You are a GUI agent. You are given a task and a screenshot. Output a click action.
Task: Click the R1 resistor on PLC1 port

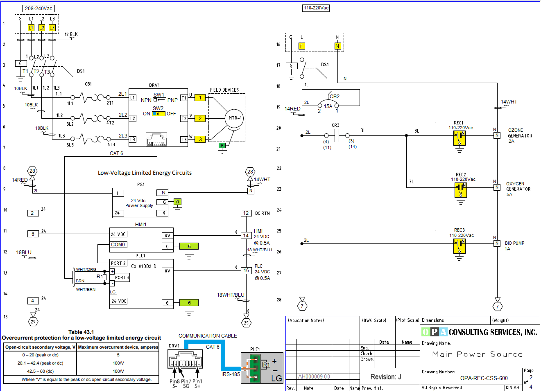click(x=105, y=277)
